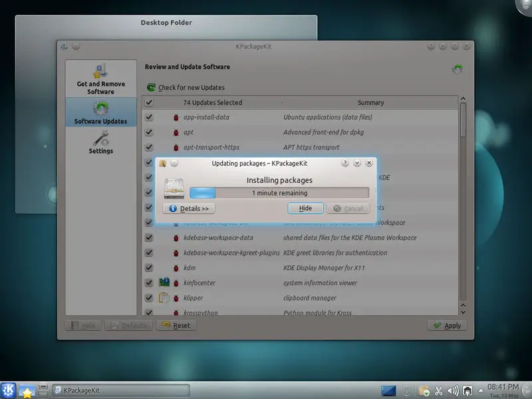Click the help question mark in KPackageKit title bar
The width and height of the screenshot is (532, 399).
click(x=431, y=46)
